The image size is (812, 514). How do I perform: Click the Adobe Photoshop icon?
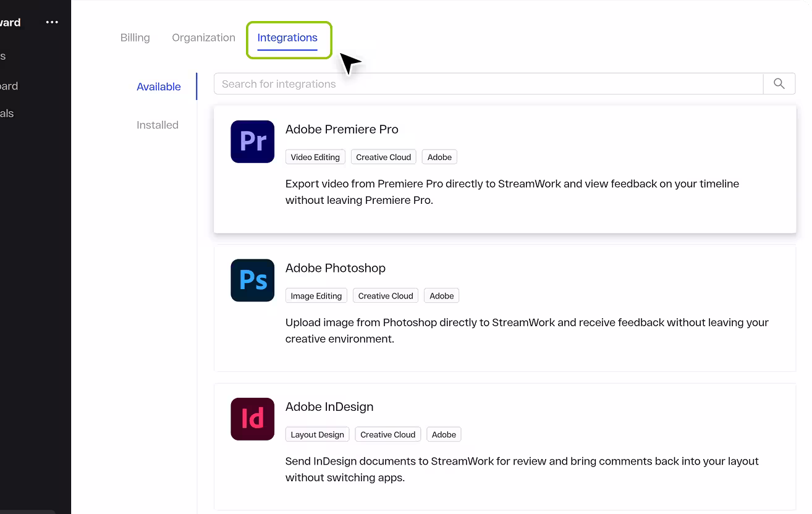tap(252, 280)
